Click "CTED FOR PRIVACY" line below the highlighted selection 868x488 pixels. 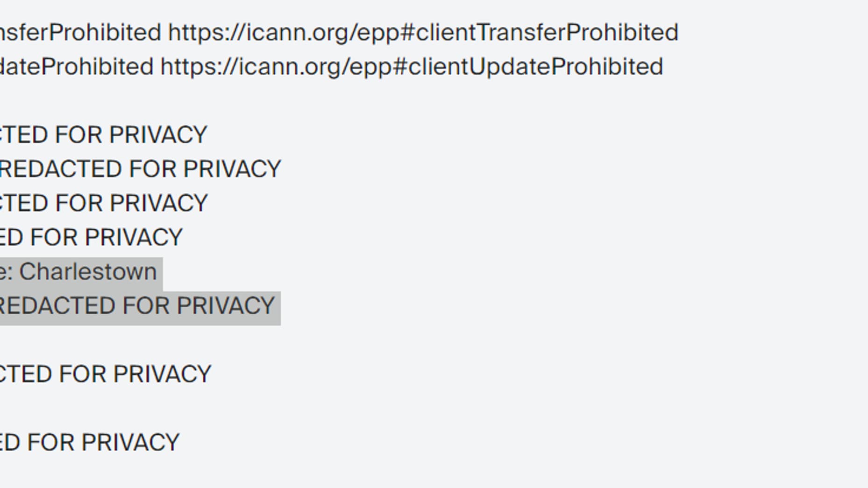(106, 375)
